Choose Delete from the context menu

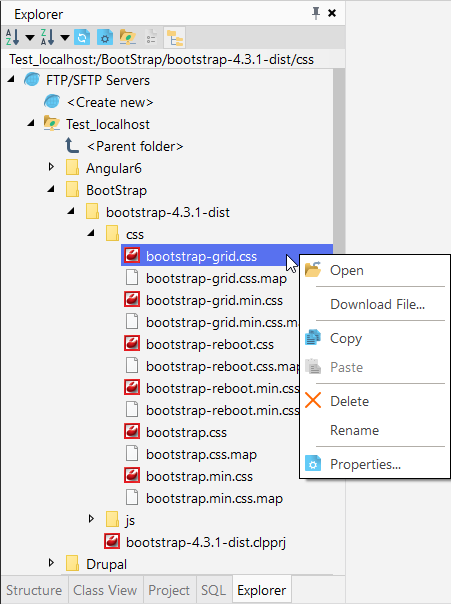click(374, 401)
